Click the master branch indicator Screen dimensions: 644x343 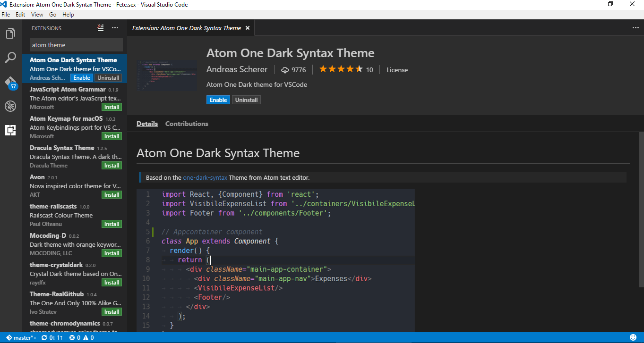click(x=22, y=338)
